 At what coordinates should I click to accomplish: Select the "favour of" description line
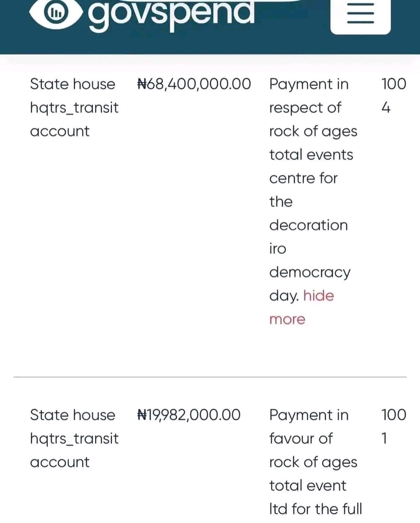click(301, 438)
